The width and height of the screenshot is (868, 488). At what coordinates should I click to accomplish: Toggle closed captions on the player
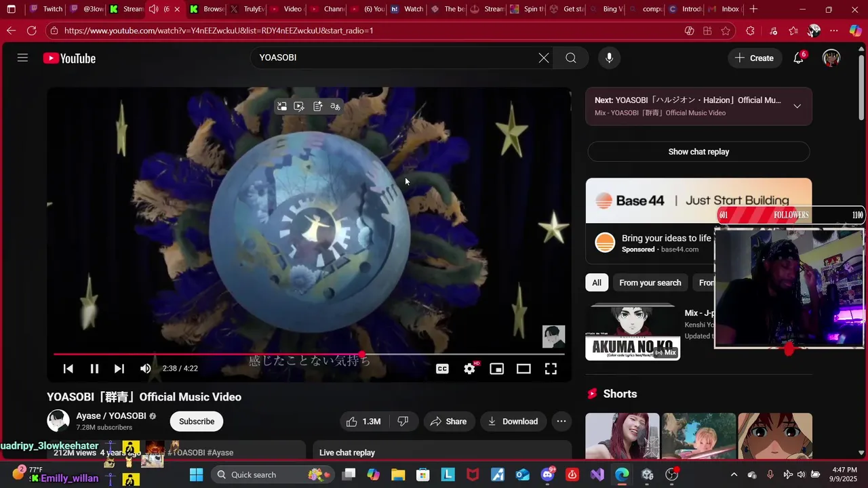(x=442, y=369)
